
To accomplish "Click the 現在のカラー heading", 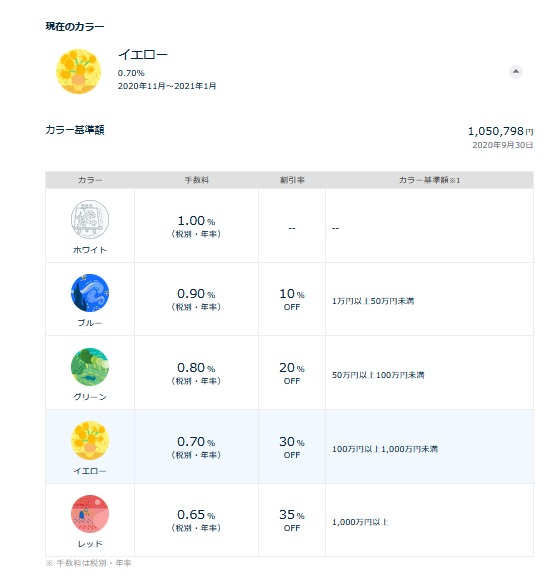I will point(75,26).
